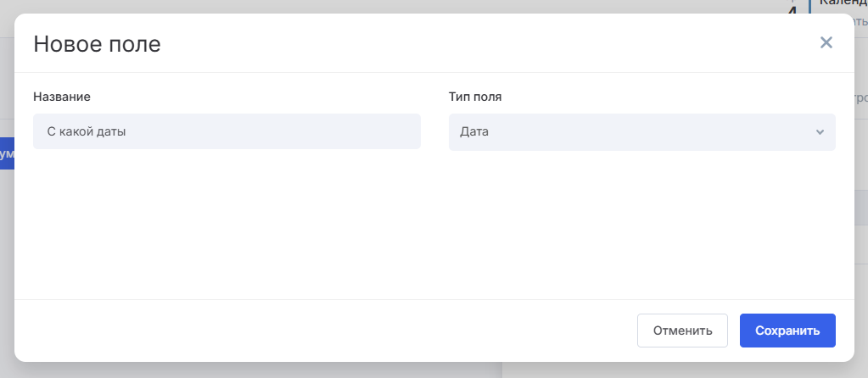Click the partially visible blue button at left edge

click(x=7, y=153)
